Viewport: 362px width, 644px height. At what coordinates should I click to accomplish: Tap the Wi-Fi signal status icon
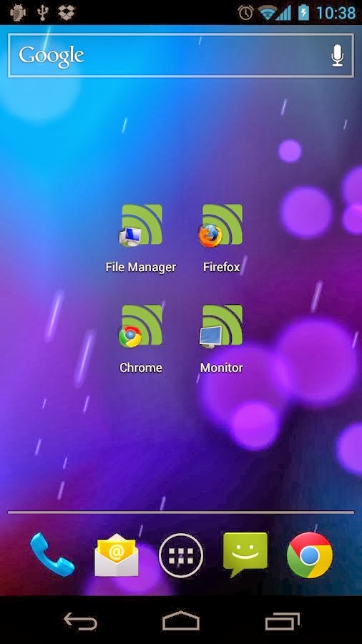(x=267, y=13)
